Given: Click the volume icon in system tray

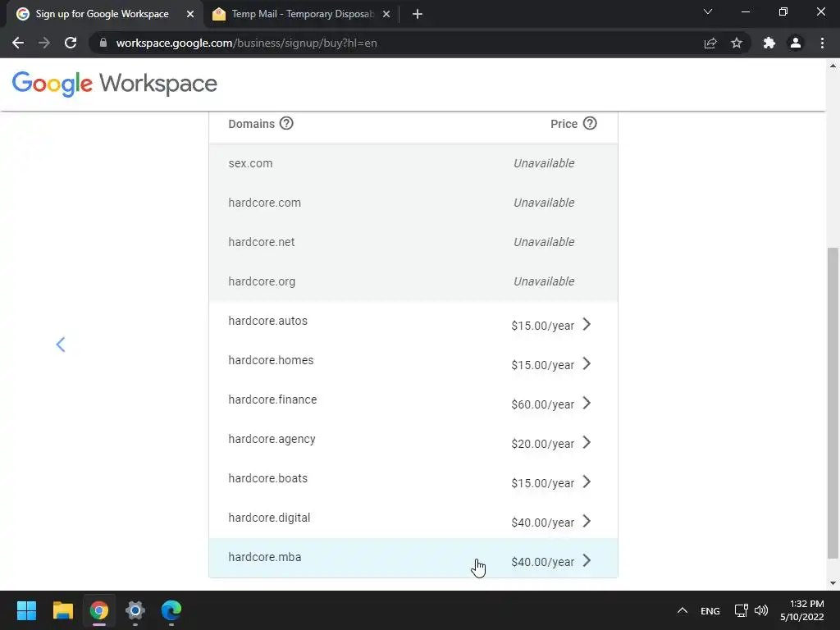Looking at the screenshot, I should tap(760, 610).
